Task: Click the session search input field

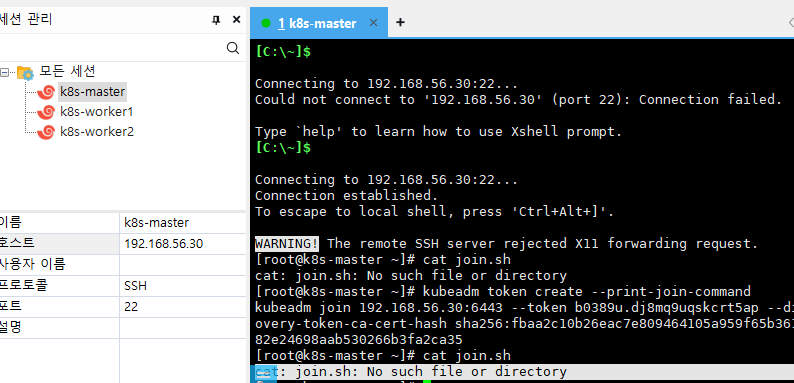Action: (x=111, y=48)
